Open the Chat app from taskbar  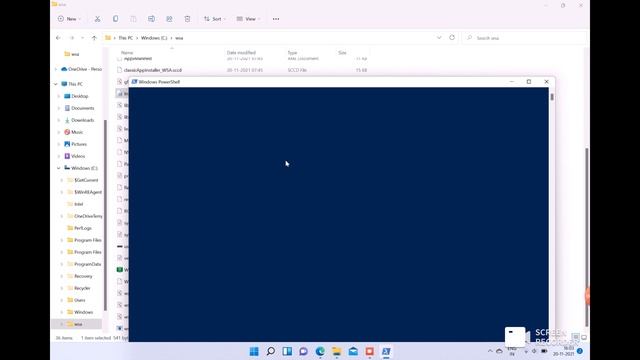(x=303, y=351)
